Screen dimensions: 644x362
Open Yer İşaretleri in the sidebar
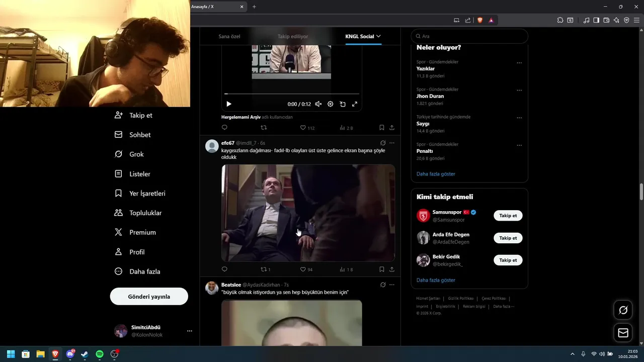click(x=140, y=194)
